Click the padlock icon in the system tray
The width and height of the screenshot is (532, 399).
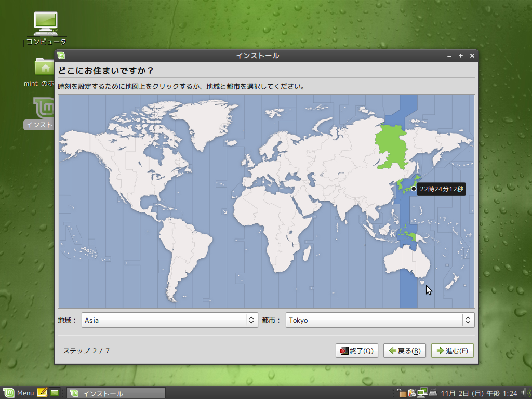click(x=402, y=393)
